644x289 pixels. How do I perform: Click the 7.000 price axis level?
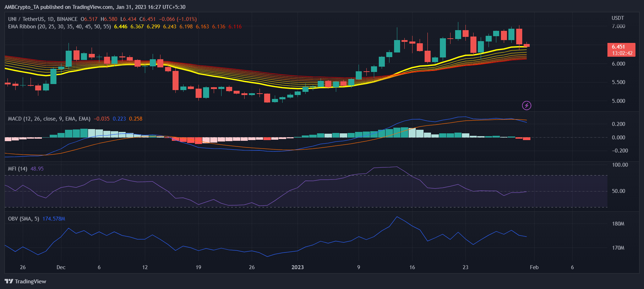618,26
